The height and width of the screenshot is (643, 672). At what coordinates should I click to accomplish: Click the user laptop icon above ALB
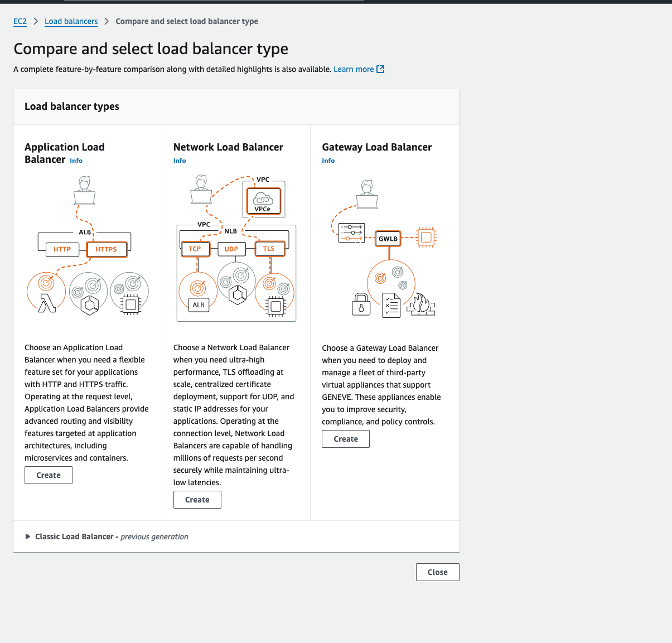coord(85,191)
